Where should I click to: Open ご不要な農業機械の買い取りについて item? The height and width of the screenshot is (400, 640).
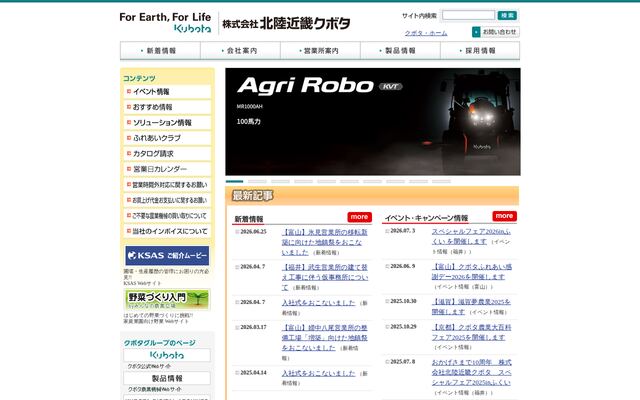tap(167, 216)
